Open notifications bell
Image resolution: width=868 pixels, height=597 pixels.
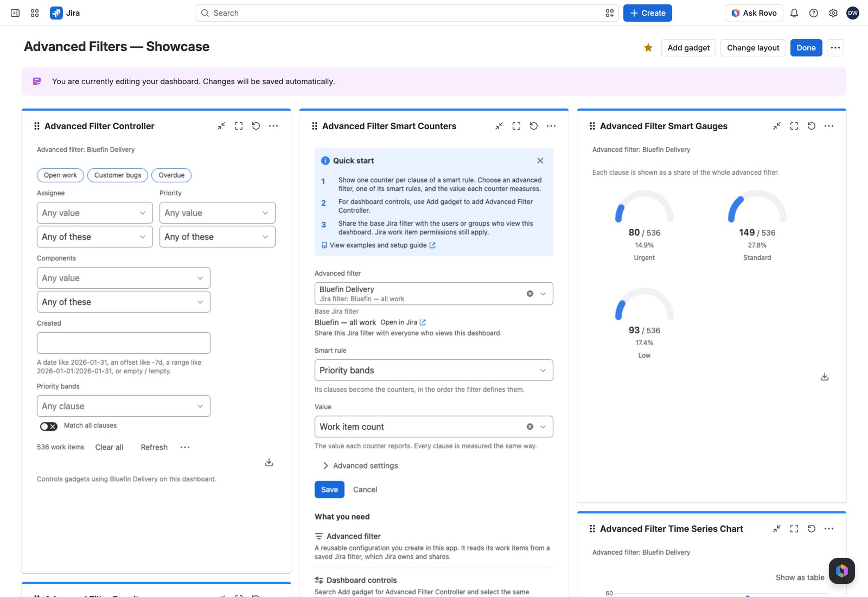pos(794,13)
